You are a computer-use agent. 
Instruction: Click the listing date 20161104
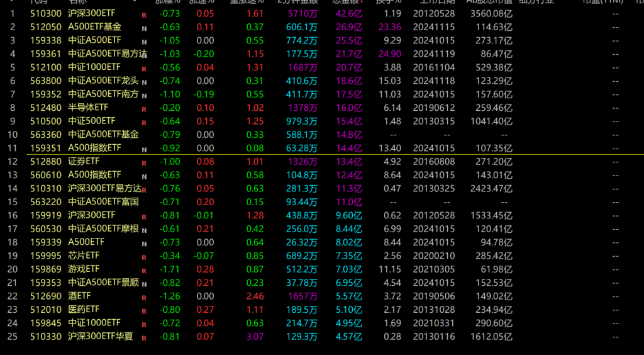434,67
